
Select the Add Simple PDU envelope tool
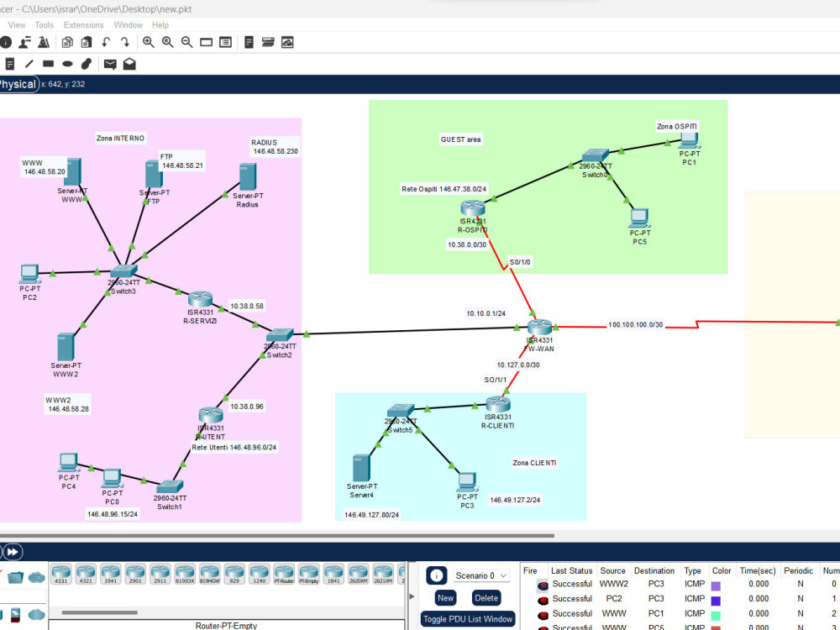(x=110, y=63)
